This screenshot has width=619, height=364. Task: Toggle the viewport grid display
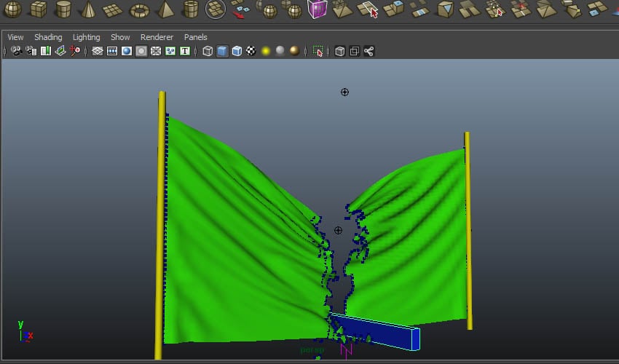point(97,51)
